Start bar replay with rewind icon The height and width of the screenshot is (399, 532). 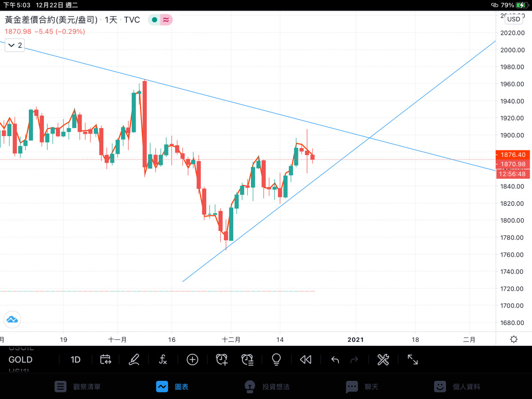tap(305, 360)
